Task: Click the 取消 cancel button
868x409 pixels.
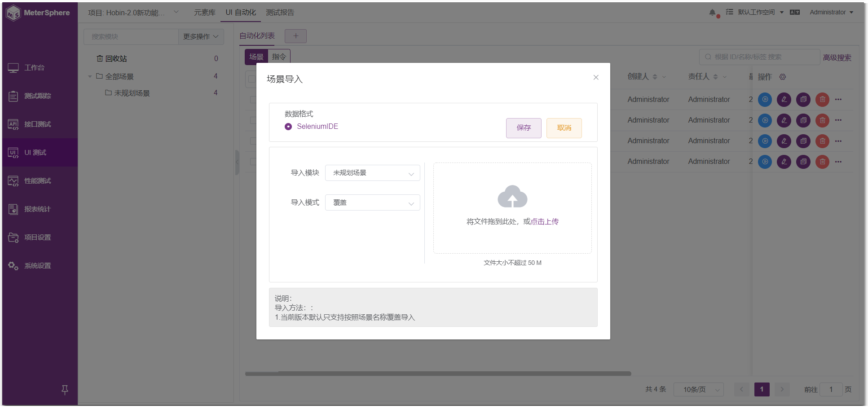Action: [564, 128]
